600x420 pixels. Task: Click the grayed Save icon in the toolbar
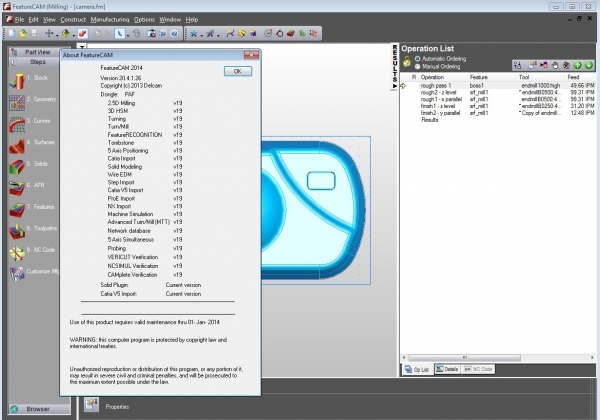[34, 34]
